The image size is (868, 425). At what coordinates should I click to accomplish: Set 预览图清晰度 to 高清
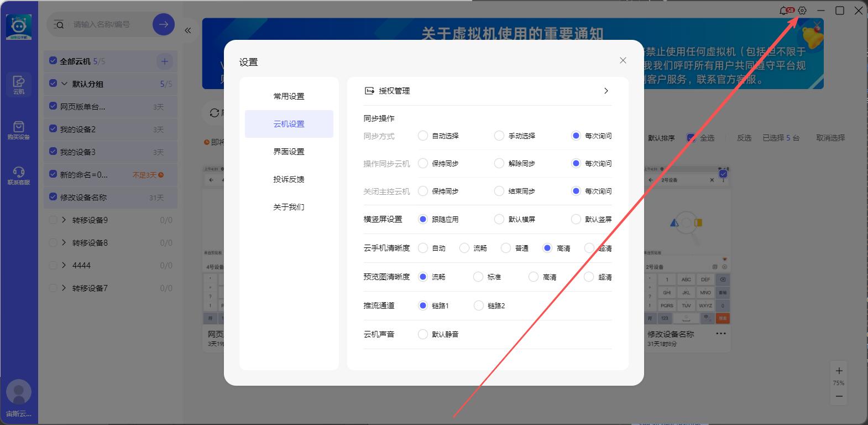(x=534, y=277)
